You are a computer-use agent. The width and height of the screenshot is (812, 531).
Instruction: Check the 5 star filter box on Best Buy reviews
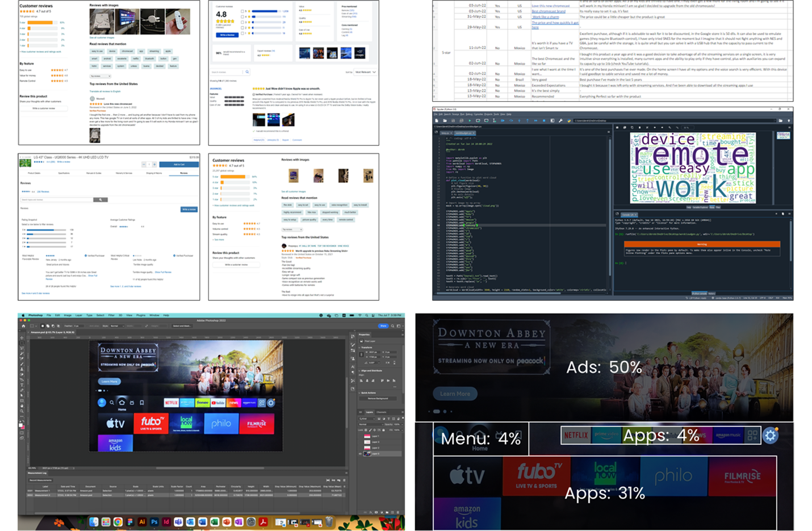(x=242, y=11)
